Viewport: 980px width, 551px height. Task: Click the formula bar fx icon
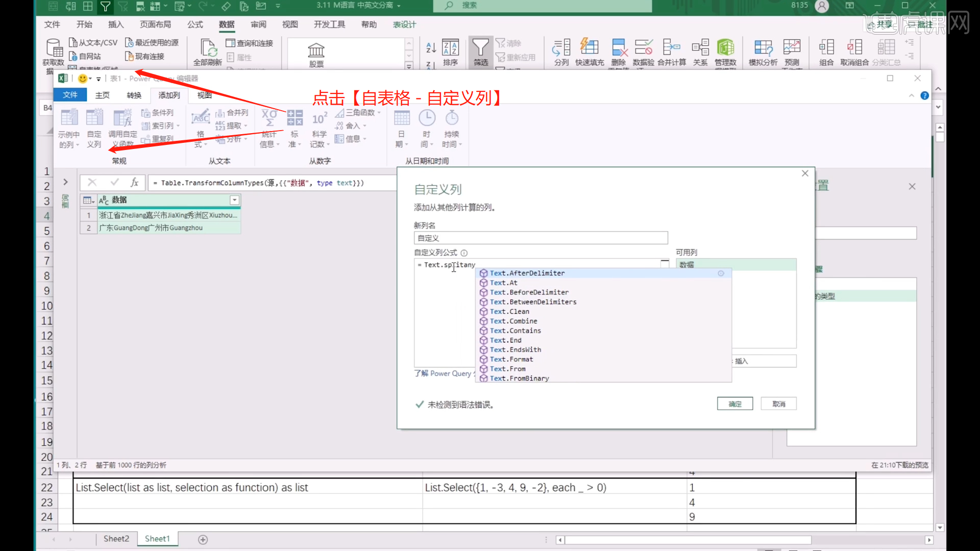pos(134,183)
